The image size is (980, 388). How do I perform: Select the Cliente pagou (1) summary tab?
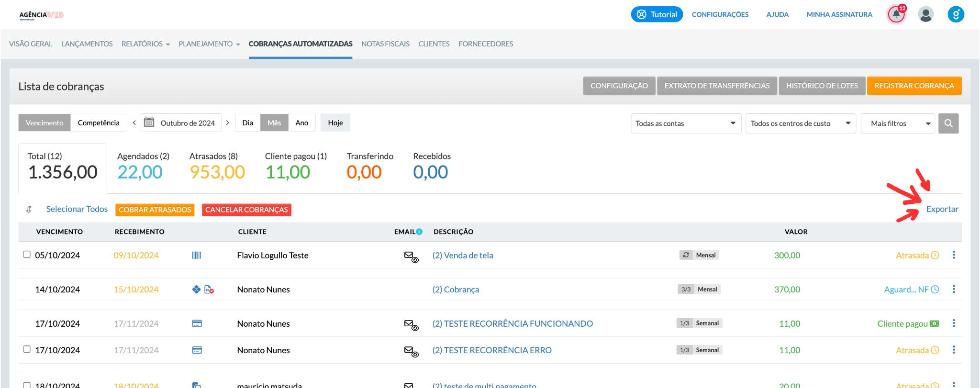[296, 166]
